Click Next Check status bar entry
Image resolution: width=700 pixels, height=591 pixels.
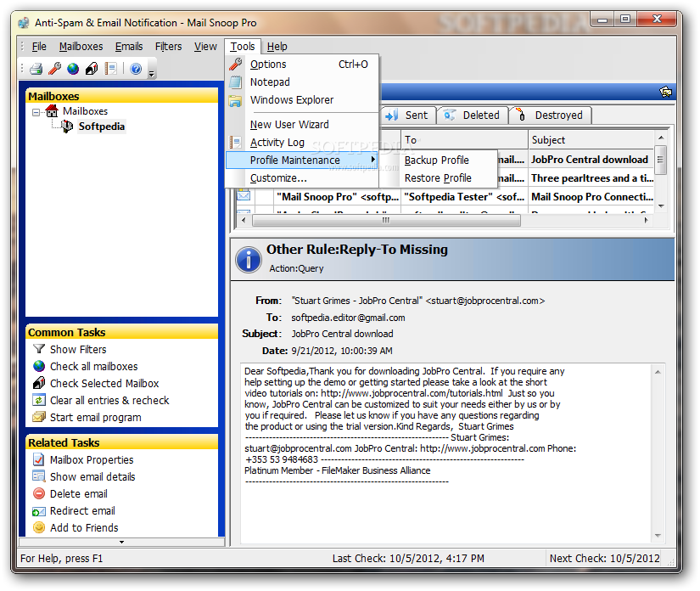[604, 559]
